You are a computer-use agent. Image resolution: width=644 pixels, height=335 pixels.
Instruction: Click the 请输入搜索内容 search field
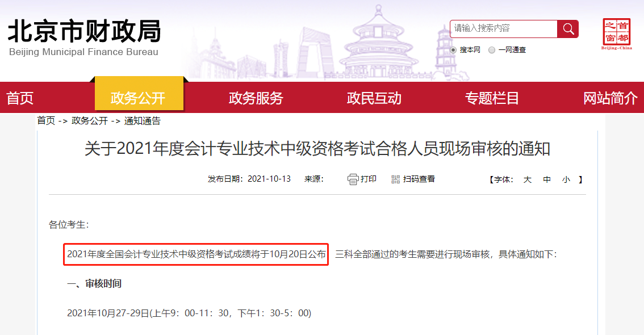tap(504, 29)
